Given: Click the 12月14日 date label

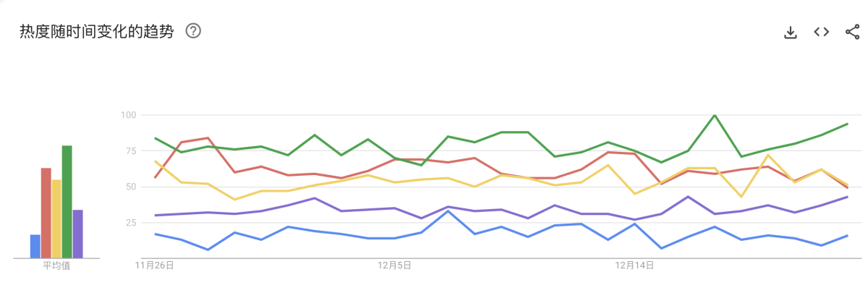Looking at the screenshot, I should coord(634,265).
